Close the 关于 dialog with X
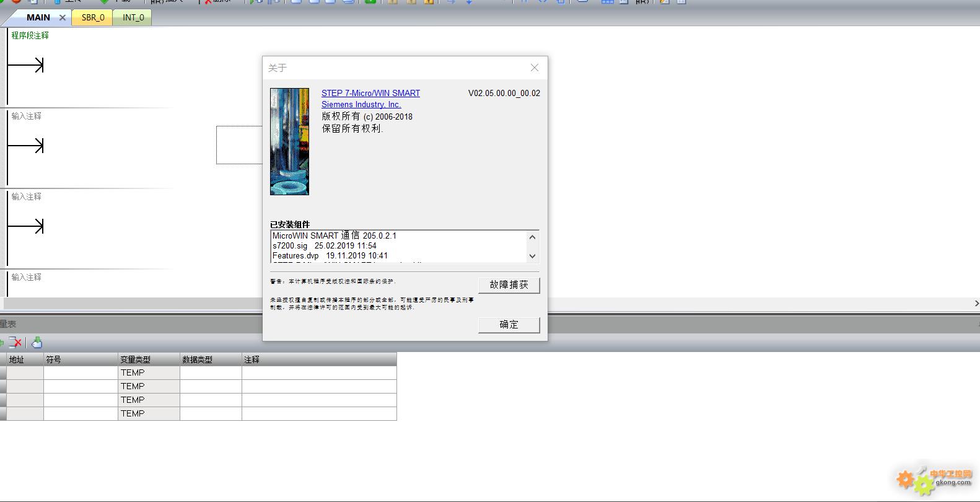 pos(535,68)
